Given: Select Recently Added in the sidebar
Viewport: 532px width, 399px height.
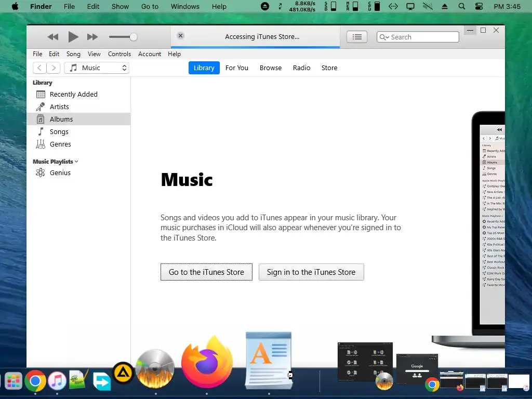Looking at the screenshot, I should (78, 95).
